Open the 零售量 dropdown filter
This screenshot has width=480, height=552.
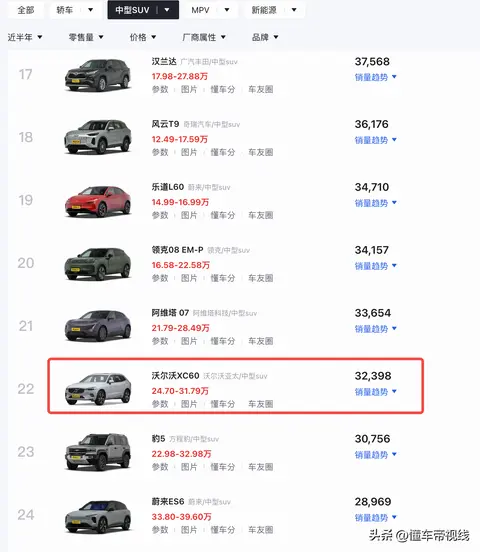(86, 37)
